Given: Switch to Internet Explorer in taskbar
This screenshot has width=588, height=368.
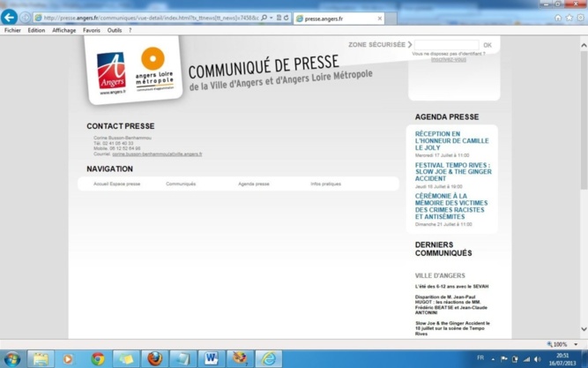Looking at the screenshot, I should (x=269, y=359).
